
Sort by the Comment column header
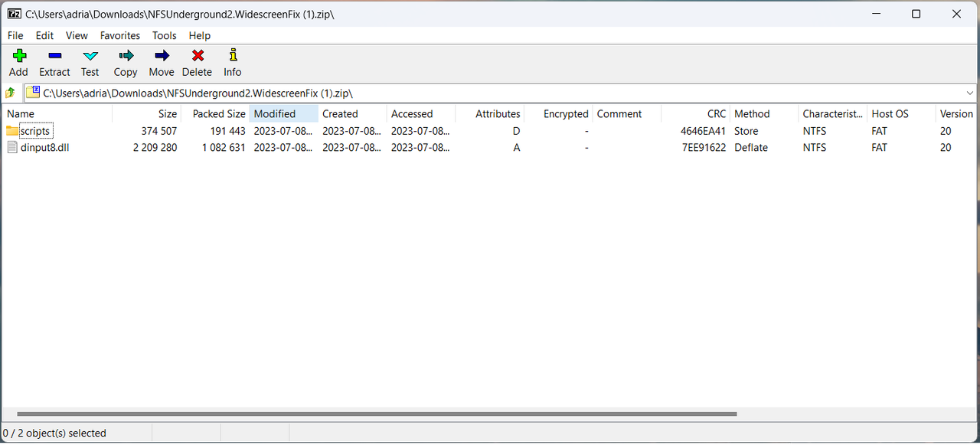[x=627, y=113]
